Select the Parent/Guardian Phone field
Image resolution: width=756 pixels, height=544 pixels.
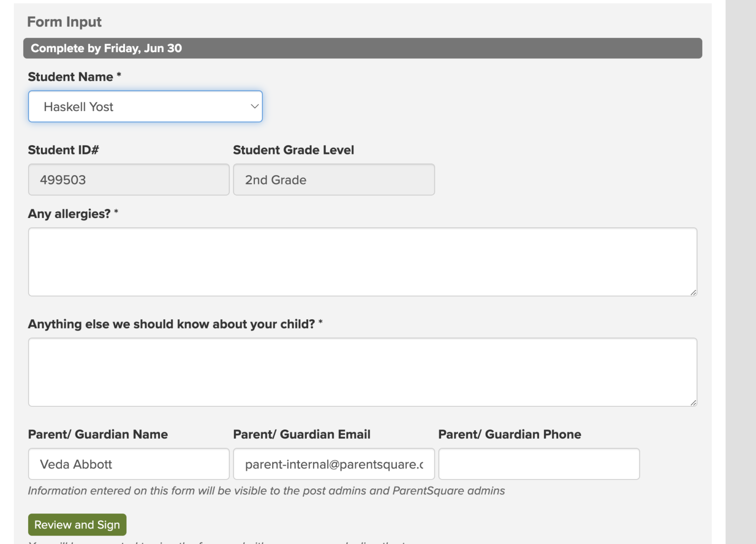[538, 464]
